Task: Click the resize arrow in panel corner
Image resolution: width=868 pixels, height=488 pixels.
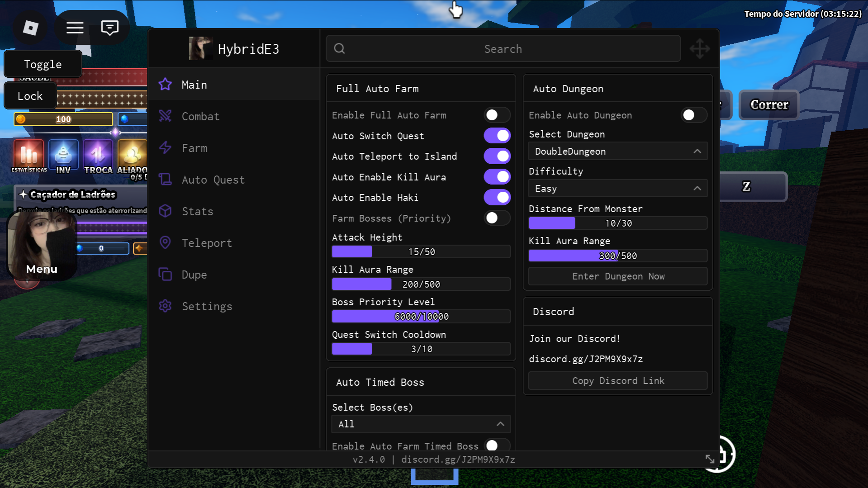Action: pyautogui.click(x=710, y=459)
